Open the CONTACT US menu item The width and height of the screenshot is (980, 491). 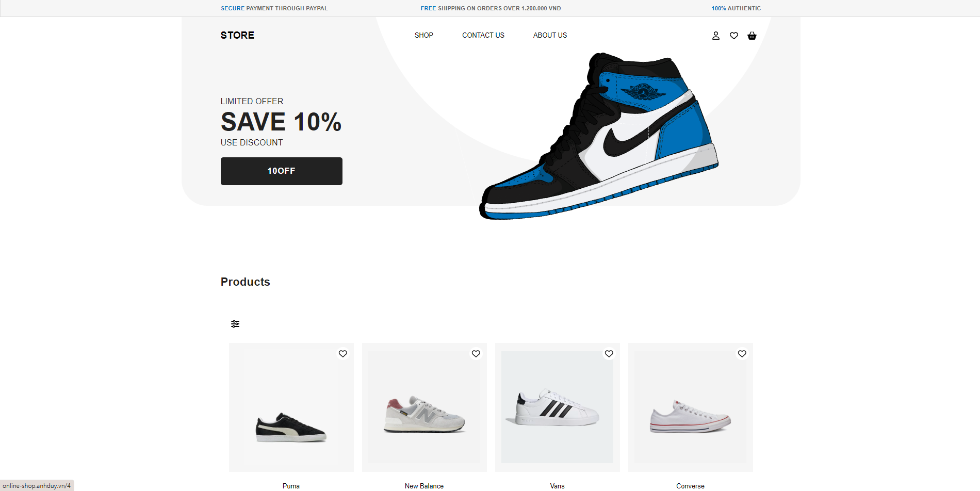pos(483,35)
